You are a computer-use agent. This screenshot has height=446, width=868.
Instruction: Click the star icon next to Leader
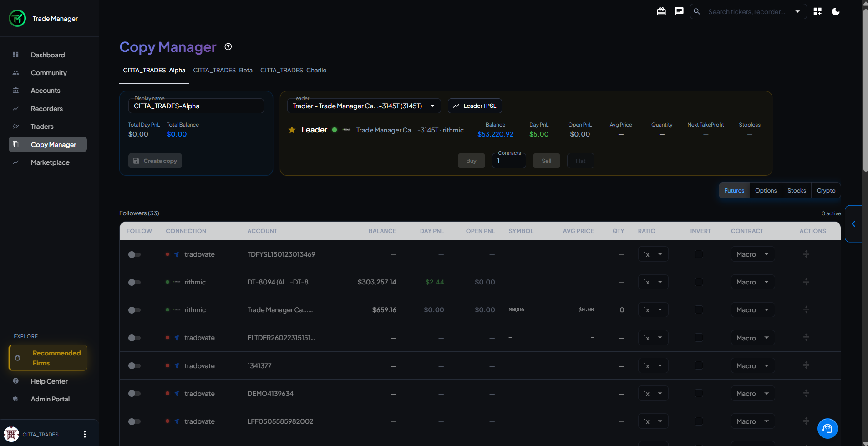(292, 130)
